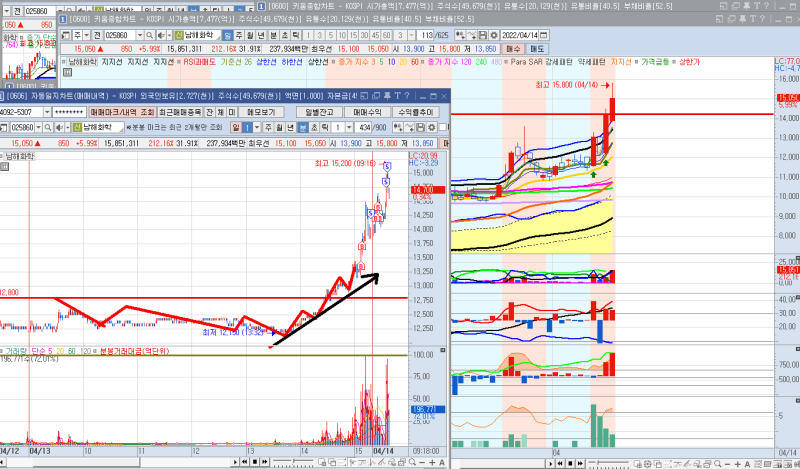Open the 주 dropdown arrow at left of 종합차트
Viewport: 800px width, 469px height.
click(86, 35)
